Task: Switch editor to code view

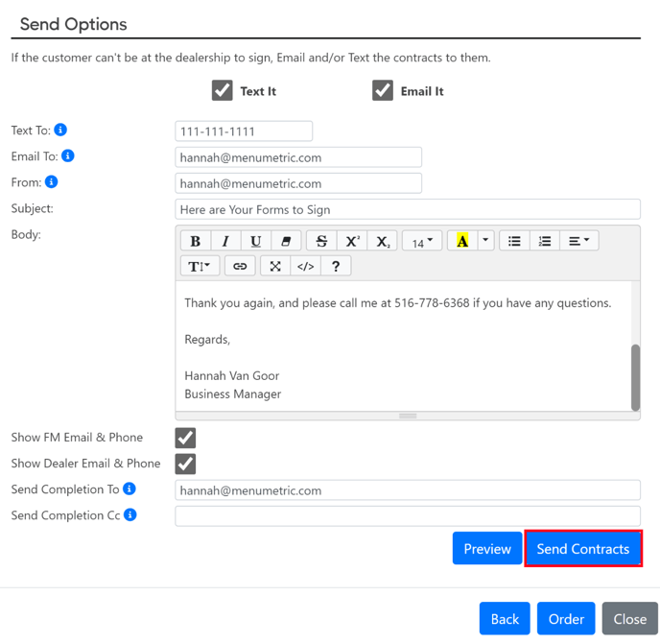Action: 306,266
